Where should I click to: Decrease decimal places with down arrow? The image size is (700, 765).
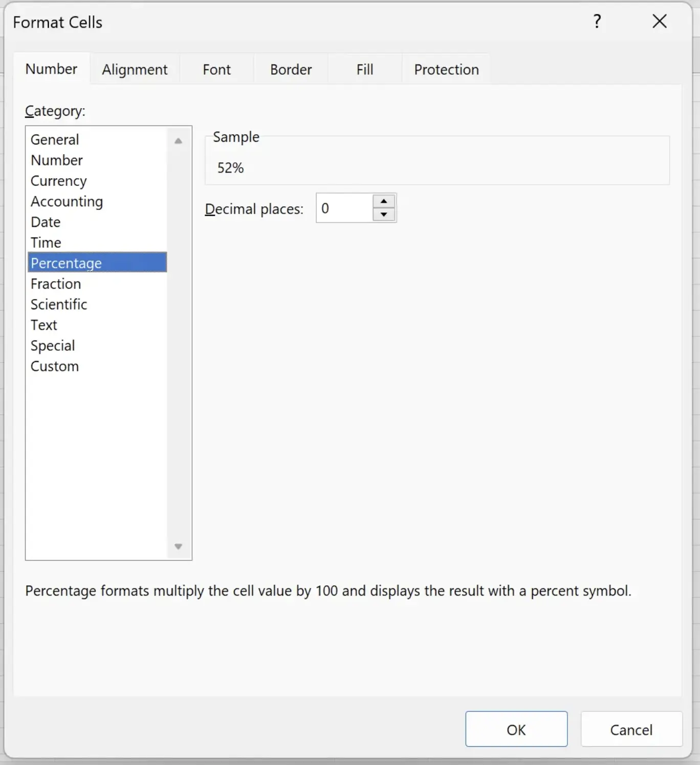point(384,215)
